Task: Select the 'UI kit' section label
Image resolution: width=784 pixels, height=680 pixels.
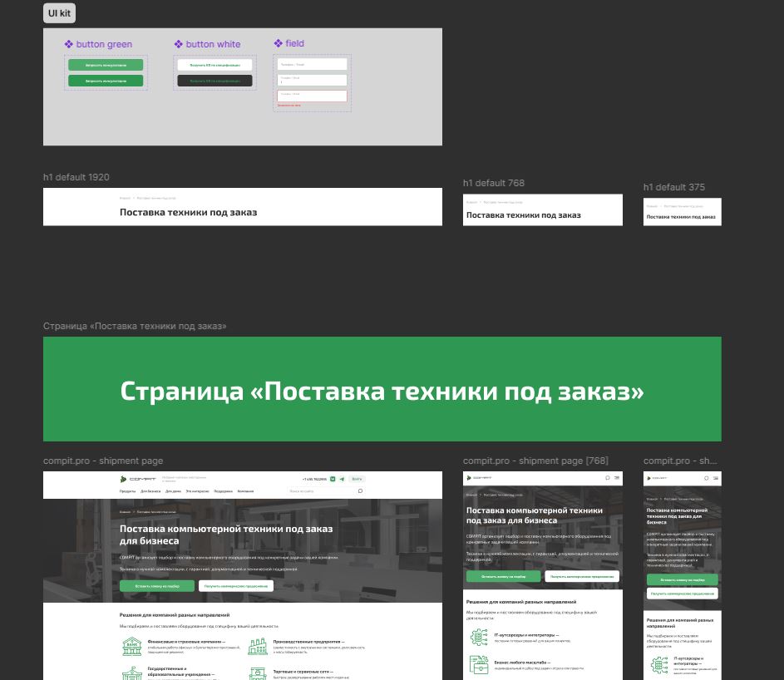Action: pyautogui.click(x=59, y=13)
